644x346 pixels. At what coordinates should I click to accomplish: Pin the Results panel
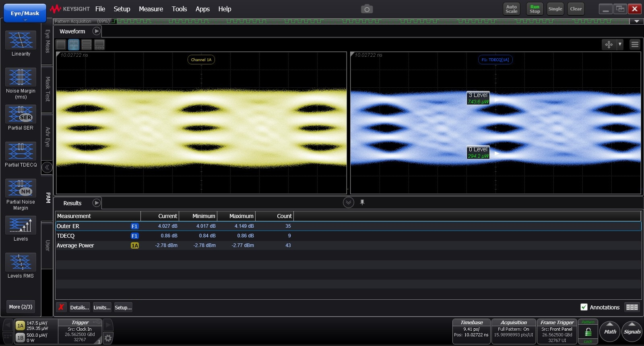pyautogui.click(x=362, y=202)
